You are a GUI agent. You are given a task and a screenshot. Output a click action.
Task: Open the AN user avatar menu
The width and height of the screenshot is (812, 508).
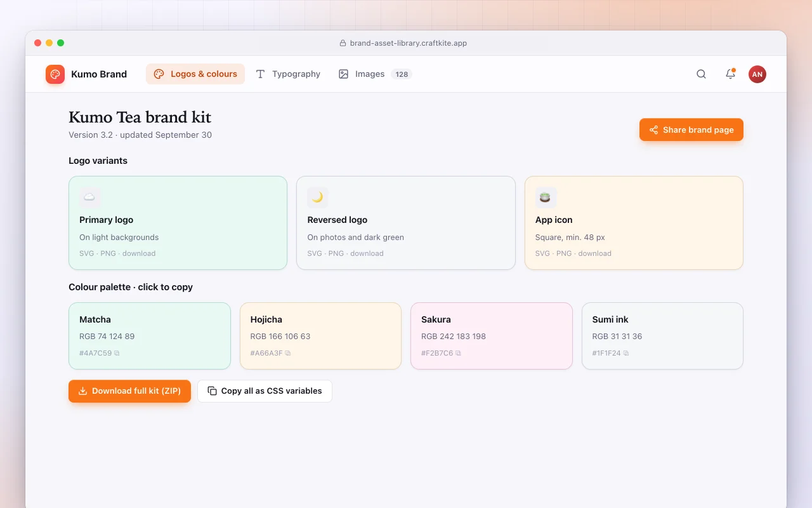pos(757,74)
